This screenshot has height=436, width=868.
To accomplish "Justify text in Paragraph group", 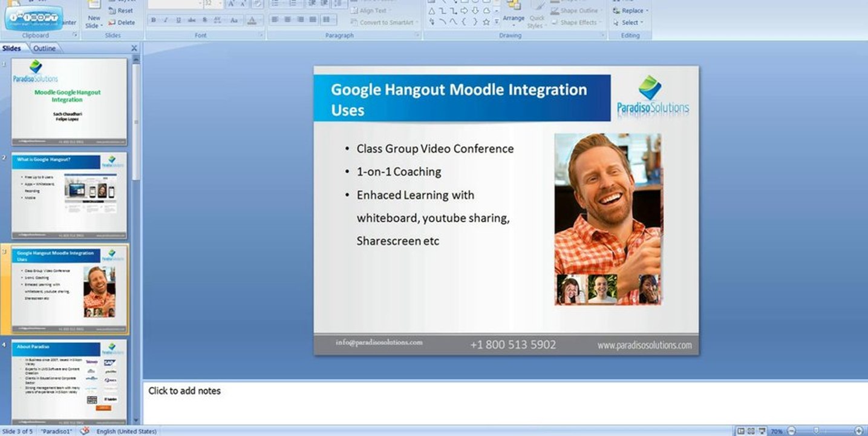I will [313, 19].
